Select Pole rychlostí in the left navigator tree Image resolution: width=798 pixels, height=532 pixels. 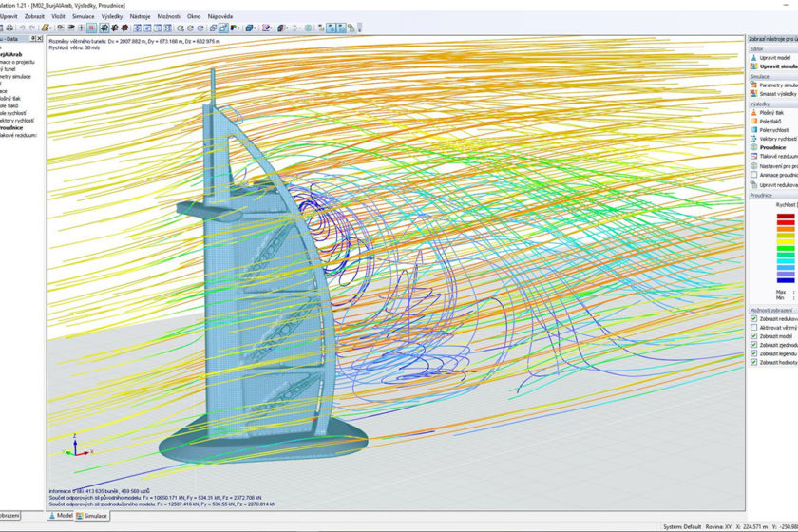(12, 113)
